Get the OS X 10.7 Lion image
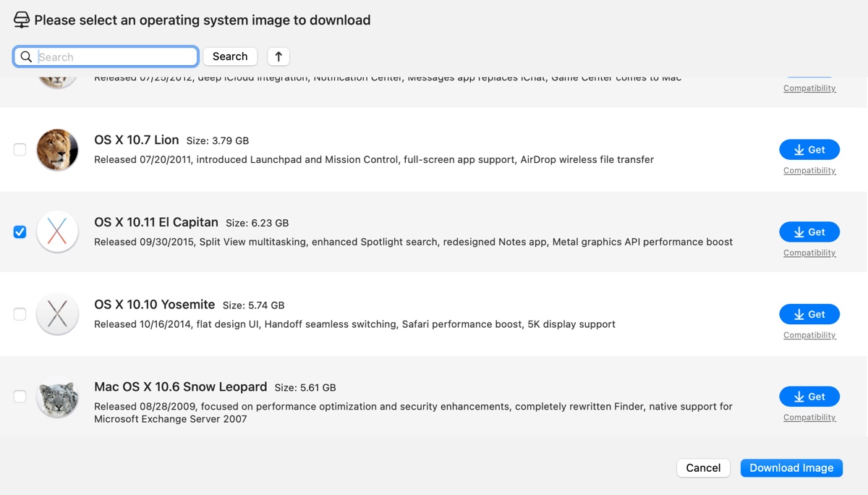This screenshot has width=868, height=495. [x=809, y=150]
